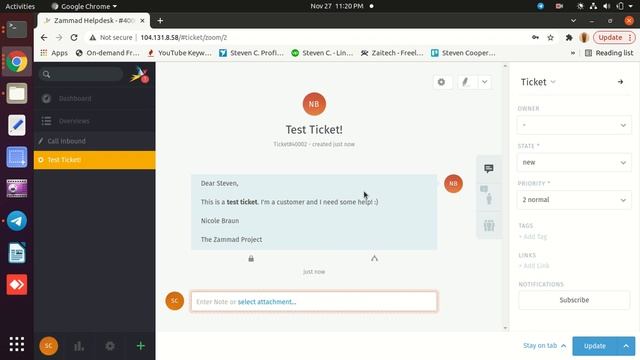Click the Zammad bird logo notifications icon
The image size is (640, 360).
139,75
